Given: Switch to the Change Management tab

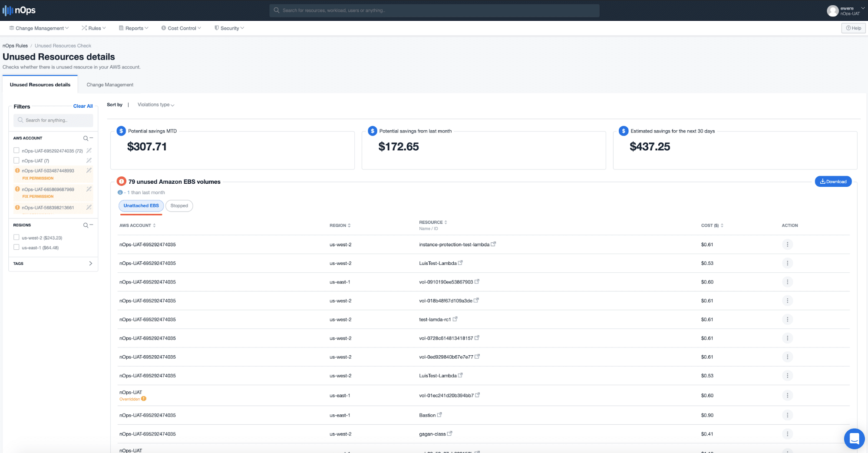Looking at the screenshot, I should coord(110,85).
